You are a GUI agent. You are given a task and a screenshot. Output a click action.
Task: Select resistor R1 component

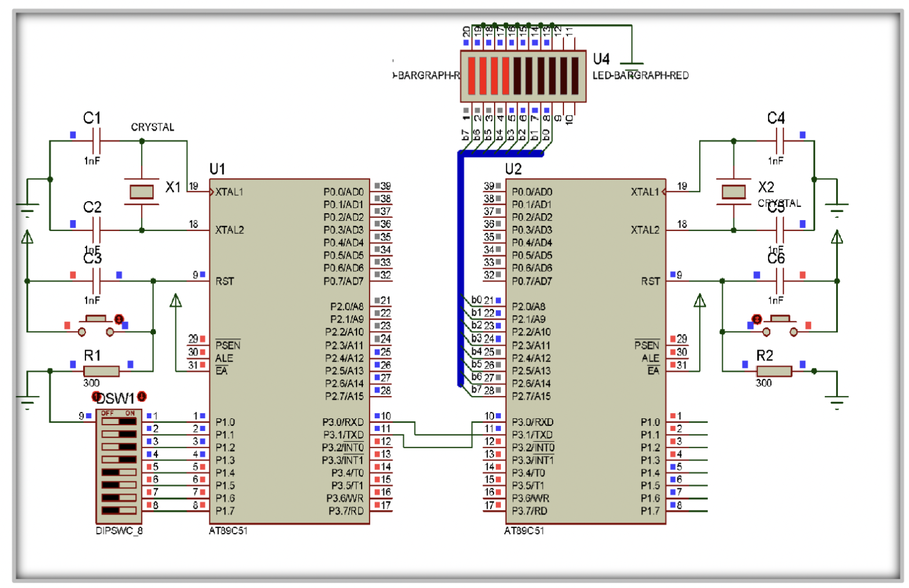[x=101, y=371]
